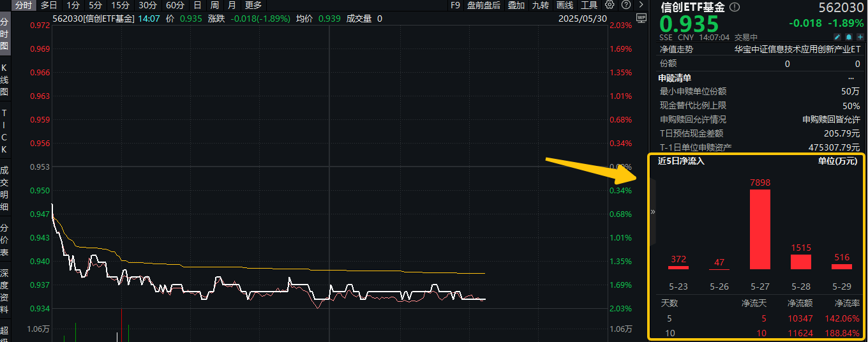Open 成交明细 in left sidebar

click(4, 189)
